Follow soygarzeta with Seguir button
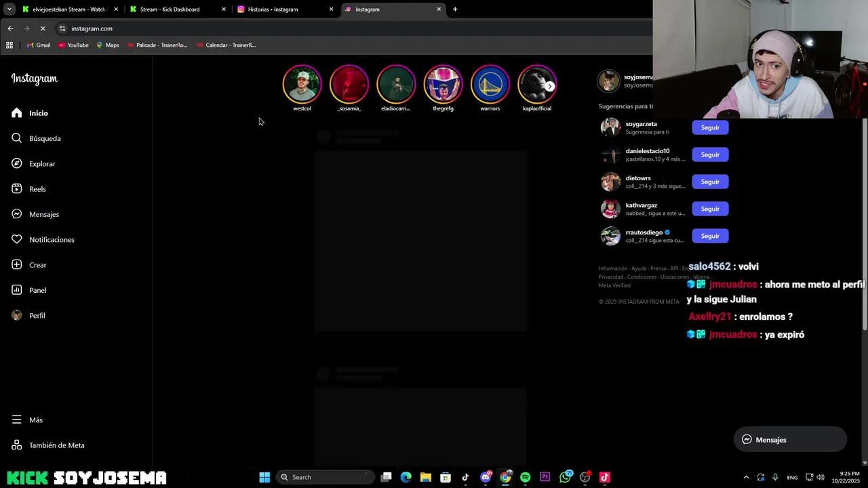 [x=710, y=127]
